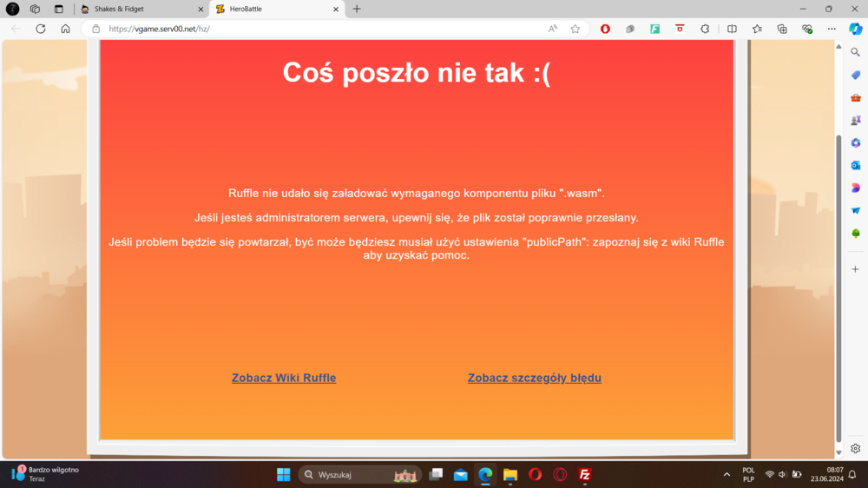Open the sidebar Tools briefcase
This screenshot has height=488, width=868.
coord(855,97)
